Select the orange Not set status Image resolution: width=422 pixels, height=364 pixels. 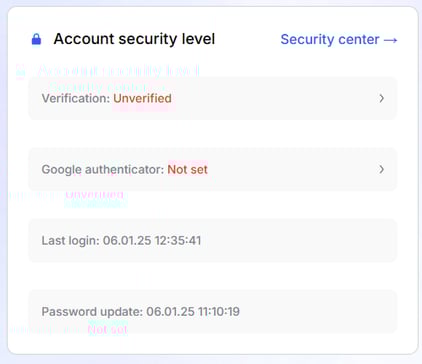187,170
